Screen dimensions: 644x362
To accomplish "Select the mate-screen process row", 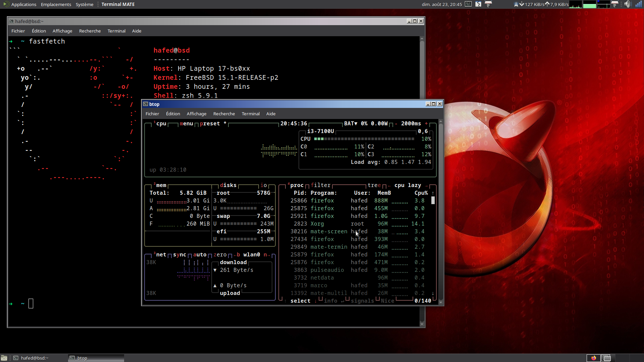I will (358, 232).
